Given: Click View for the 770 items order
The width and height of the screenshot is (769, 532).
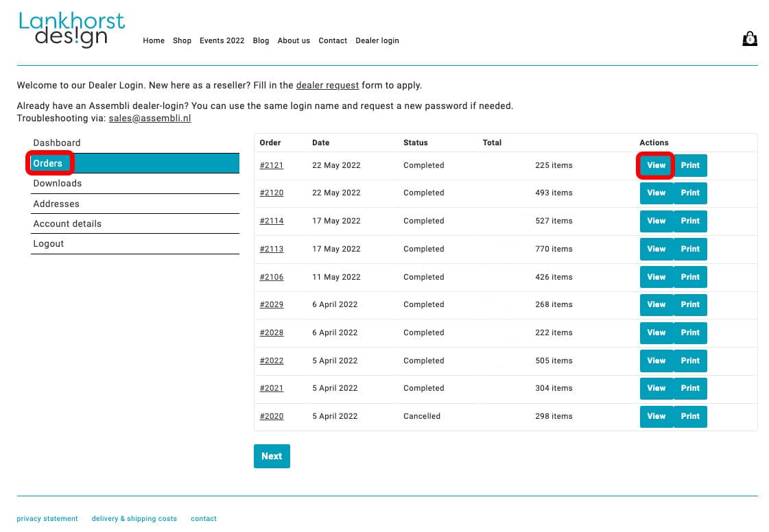Looking at the screenshot, I should point(656,249).
